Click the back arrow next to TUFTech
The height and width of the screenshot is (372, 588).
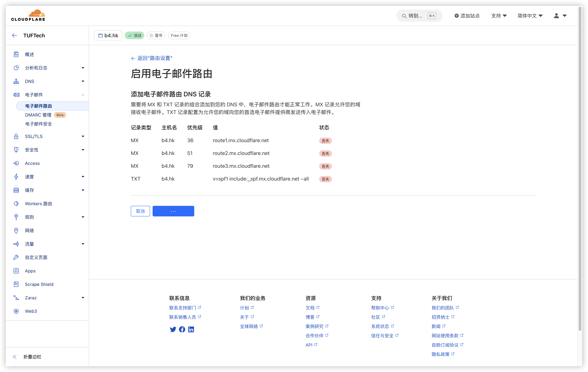pyautogui.click(x=14, y=35)
